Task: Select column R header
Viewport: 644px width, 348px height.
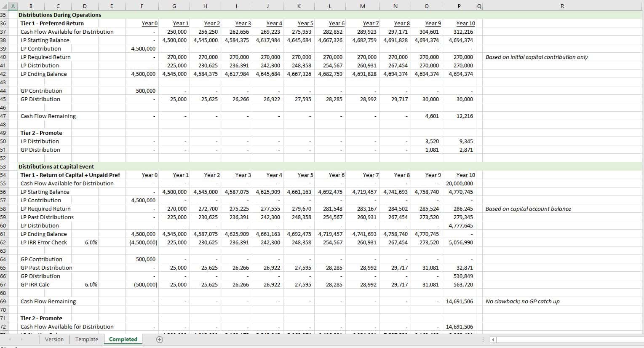Action: pyautogui.click(x=562, y=6)
